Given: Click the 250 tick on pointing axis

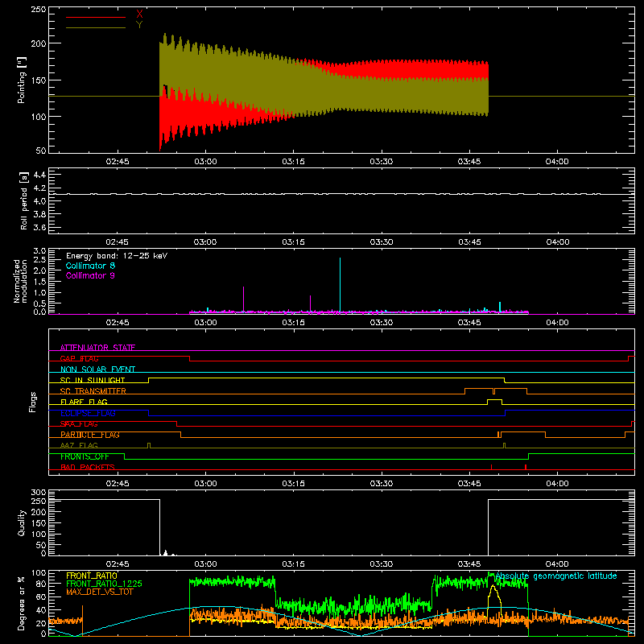Looking at the screenshot, I should (x=39, y=10).
